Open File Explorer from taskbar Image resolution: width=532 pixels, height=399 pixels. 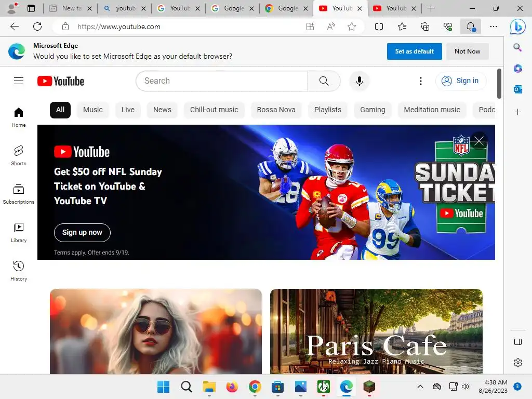pos(209,387)
